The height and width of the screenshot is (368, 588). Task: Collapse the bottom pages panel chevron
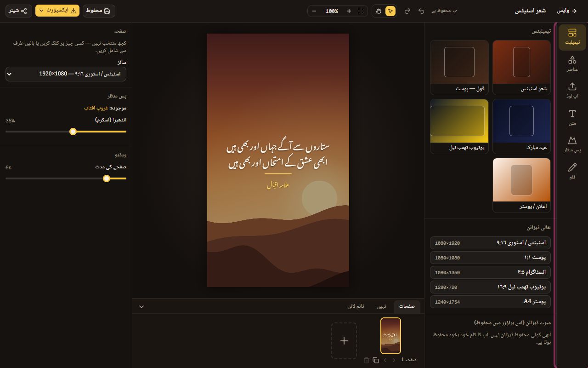(141, 306)
